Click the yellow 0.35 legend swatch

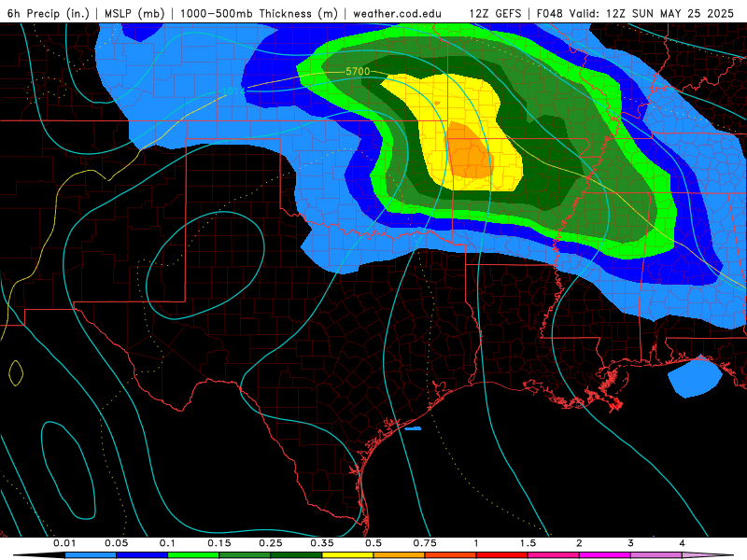(347, 555)
